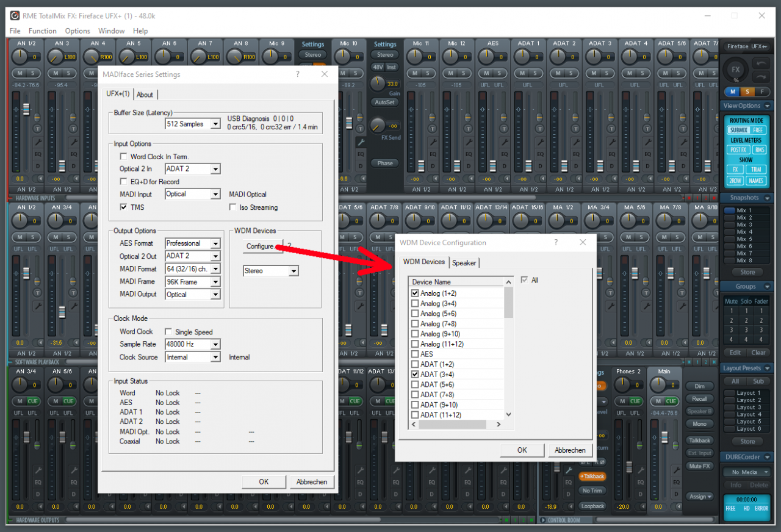
Task: Switch to the Speaker tab
Action: pos(464,263)
